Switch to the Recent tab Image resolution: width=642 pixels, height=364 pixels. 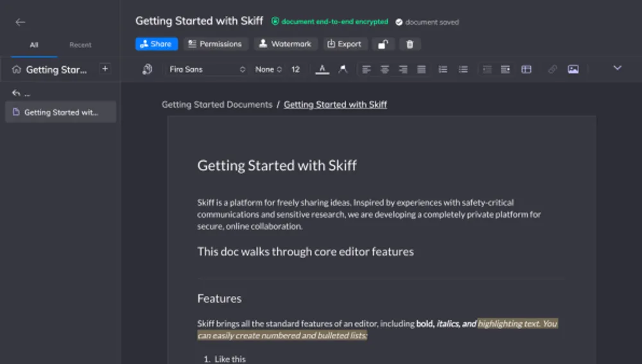click(x=80, y=45)
